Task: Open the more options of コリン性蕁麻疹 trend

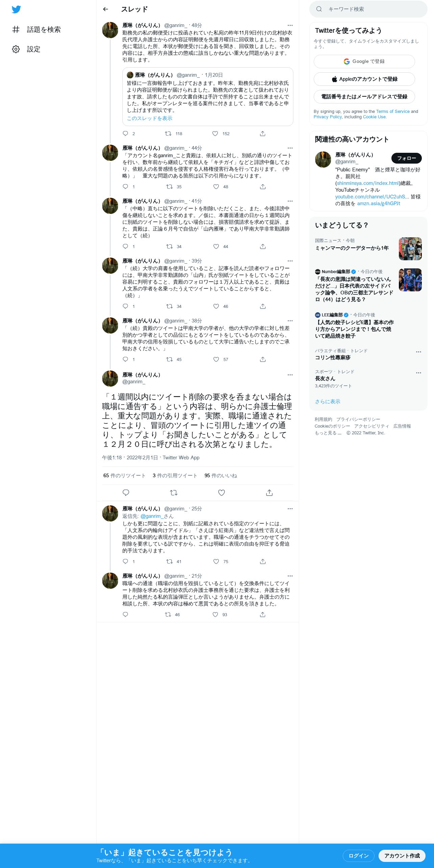Action: [x=418, y=352]
